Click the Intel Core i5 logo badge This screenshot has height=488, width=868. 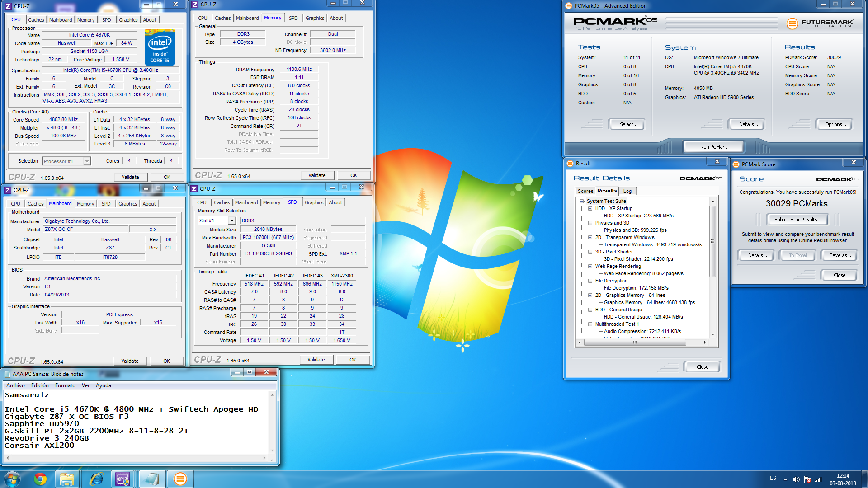pyautogui.click(x=160, y=47)
